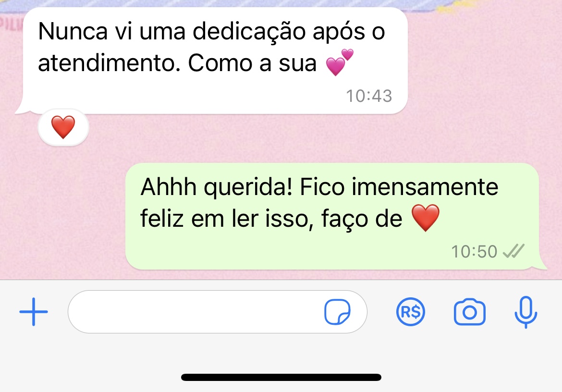Tap the microphone voice message icon
Viewport: 562px width, 392px height.
tap(526, 312)
